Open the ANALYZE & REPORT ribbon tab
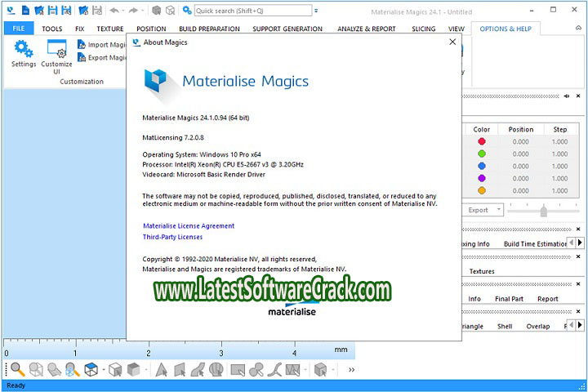The height and width of the screenshot is (392, 588). point(367,29)
